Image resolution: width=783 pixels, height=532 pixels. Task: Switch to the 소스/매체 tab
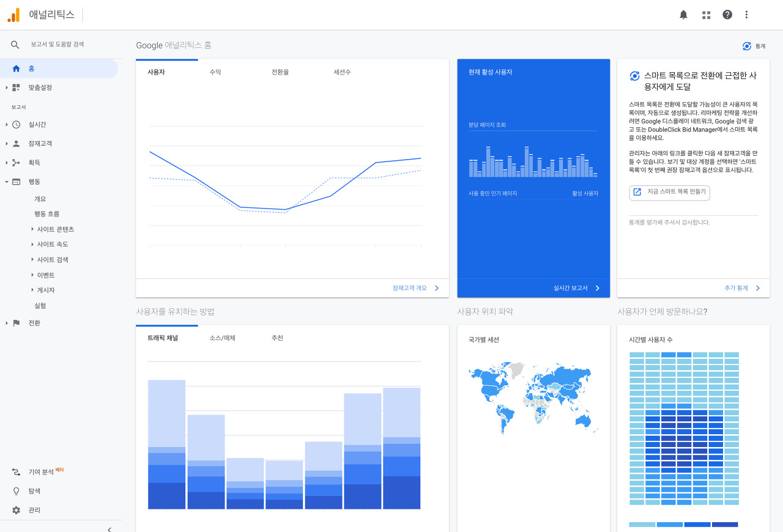[x=223, y=338]
